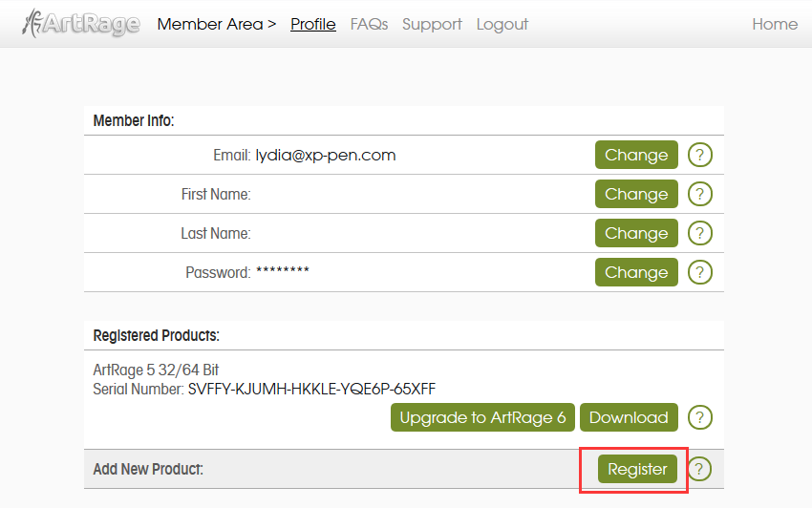Change the First Name
The image size is (812, 508).
(636, 194)
